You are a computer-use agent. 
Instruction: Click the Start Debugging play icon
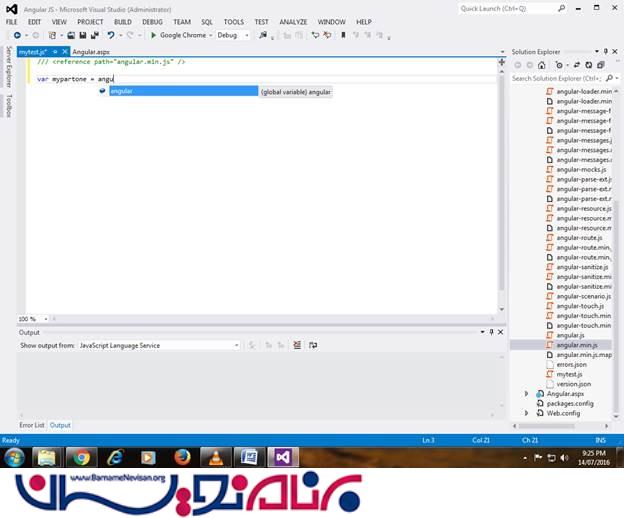153,35
